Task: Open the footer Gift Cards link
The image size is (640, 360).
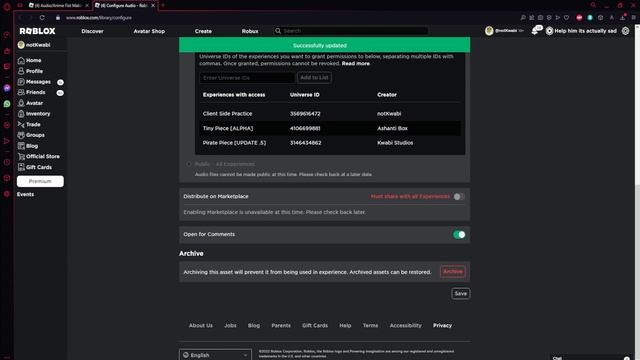Action: point(315,326)
